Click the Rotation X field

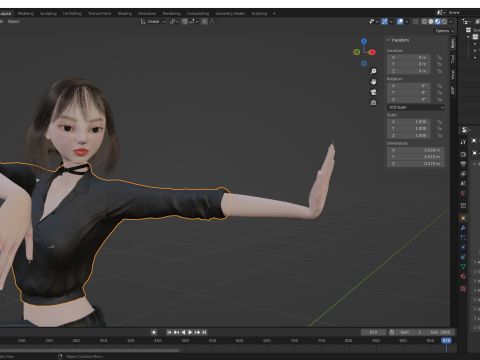point(409,86)
